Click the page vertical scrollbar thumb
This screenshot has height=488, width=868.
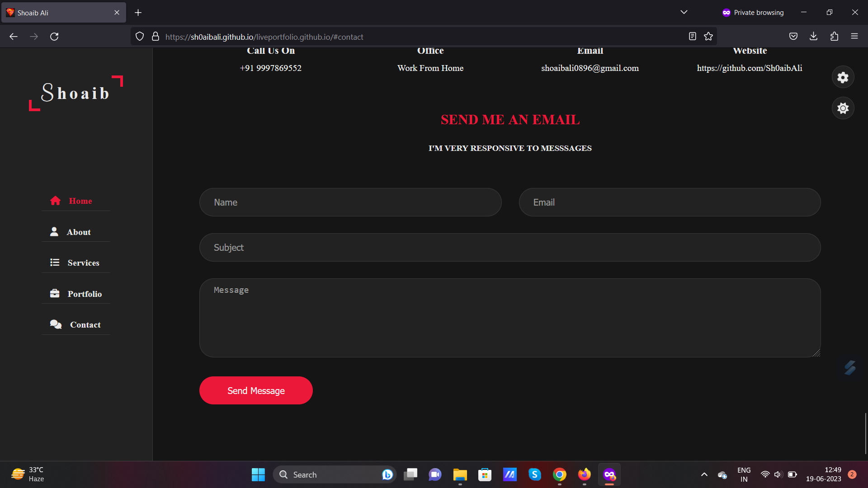865,433
